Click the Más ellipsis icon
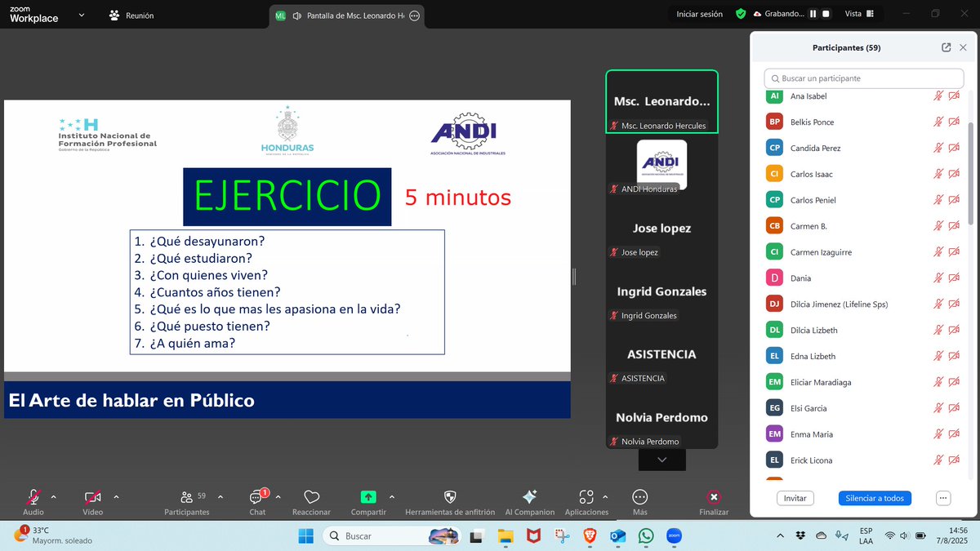The image size is (980, 551). [639, 498]
